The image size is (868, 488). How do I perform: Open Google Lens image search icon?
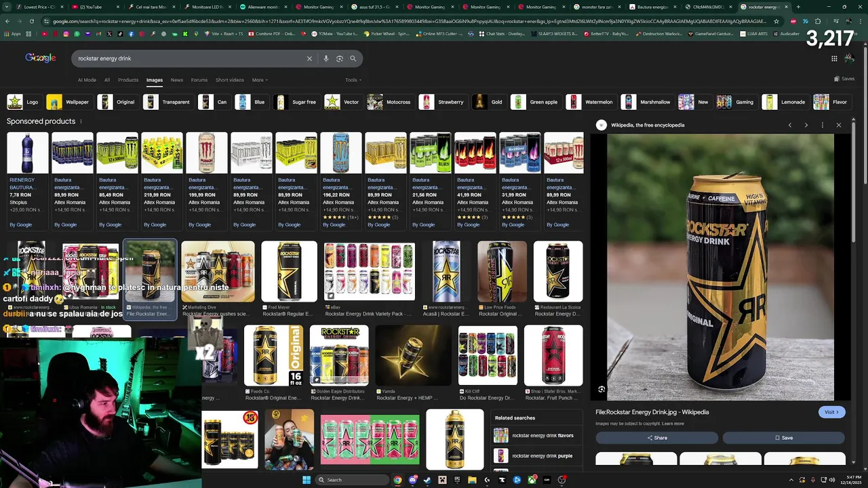(340, 58)
